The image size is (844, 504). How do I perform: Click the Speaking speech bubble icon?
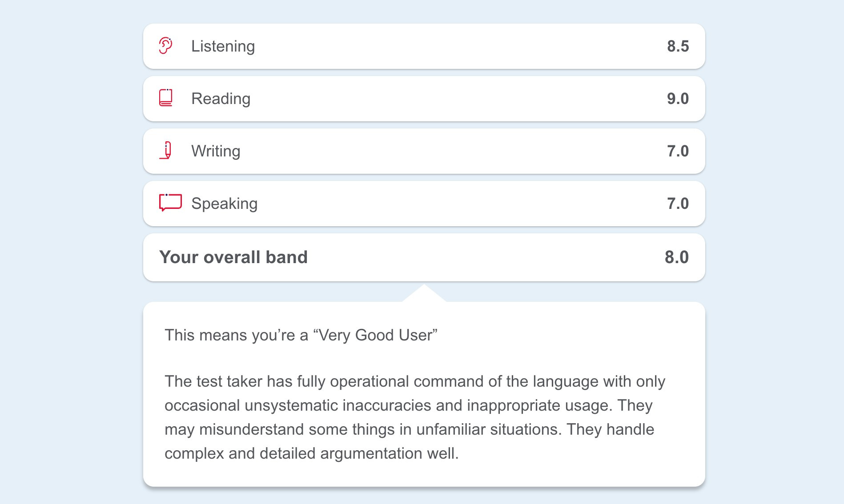coord(170,203)
